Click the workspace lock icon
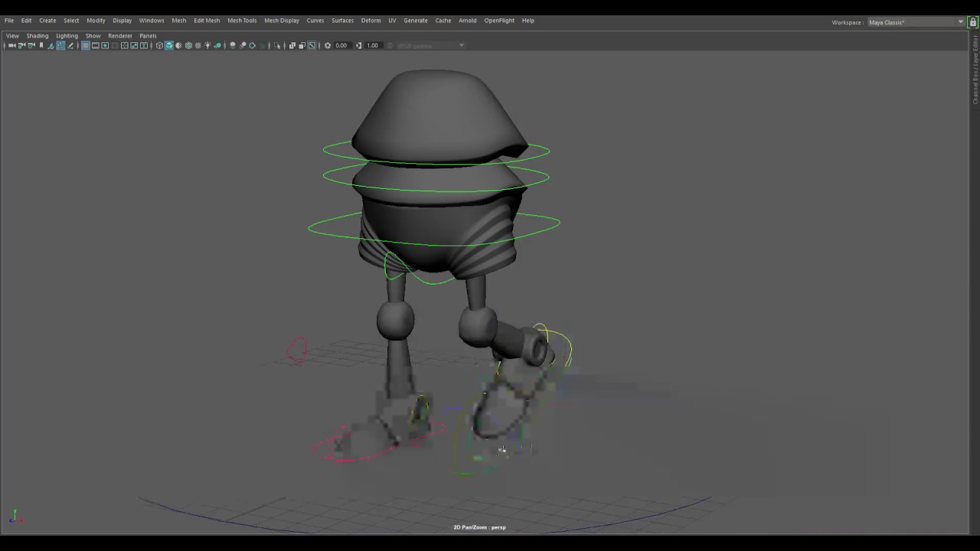980x551 pixels. pos(973,22)
